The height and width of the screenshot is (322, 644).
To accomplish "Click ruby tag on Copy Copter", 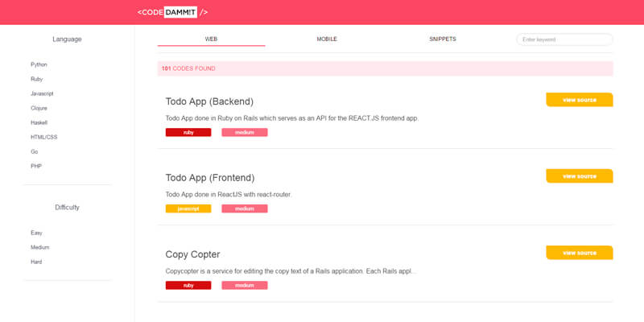I will coord(188,286).
